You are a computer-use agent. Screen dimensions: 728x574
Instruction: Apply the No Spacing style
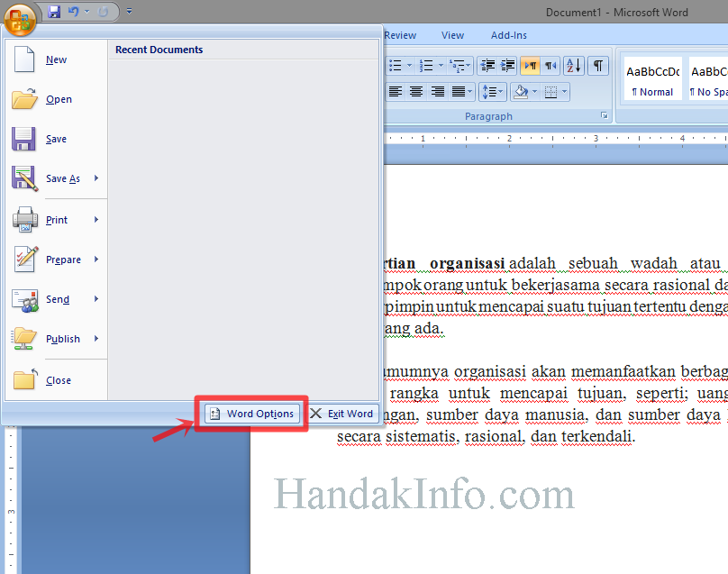(x=708, y=79)
